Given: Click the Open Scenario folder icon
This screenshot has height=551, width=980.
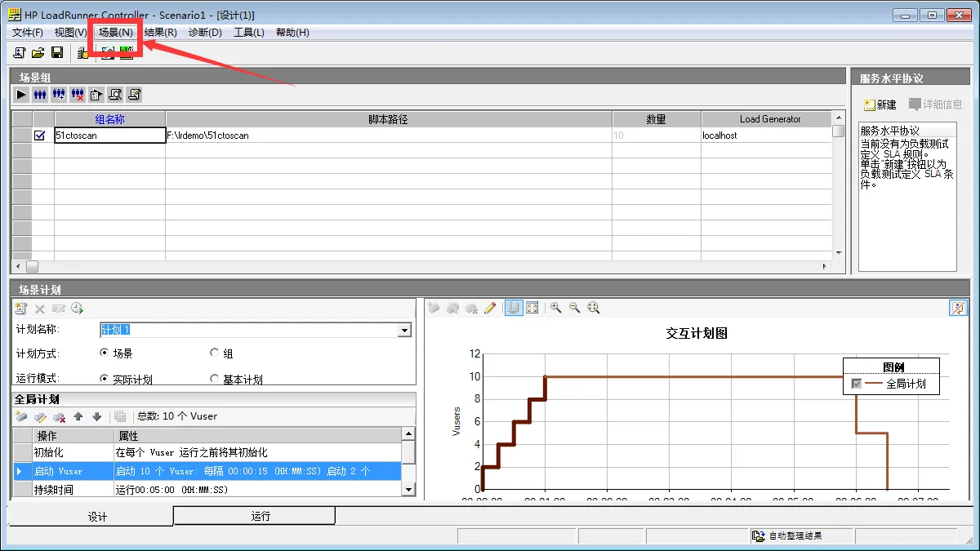Looking at the screenshot, I should pyautogui.click(x=38, y=53).
